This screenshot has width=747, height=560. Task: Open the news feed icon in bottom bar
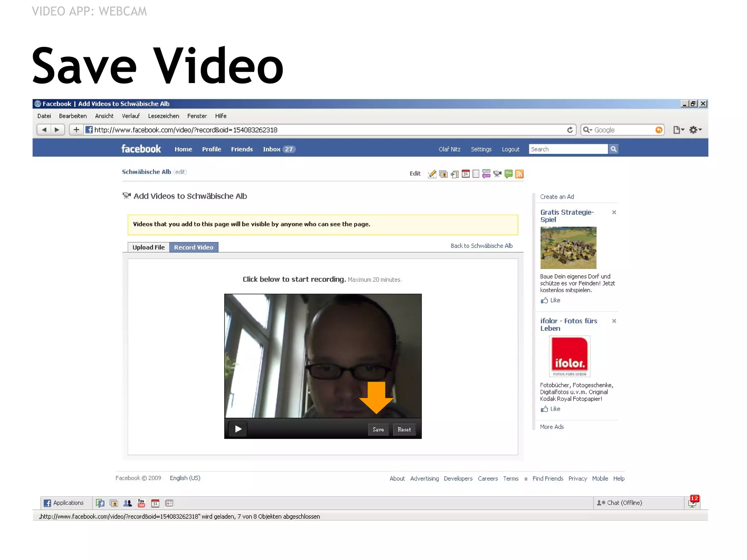click(169, 503)
